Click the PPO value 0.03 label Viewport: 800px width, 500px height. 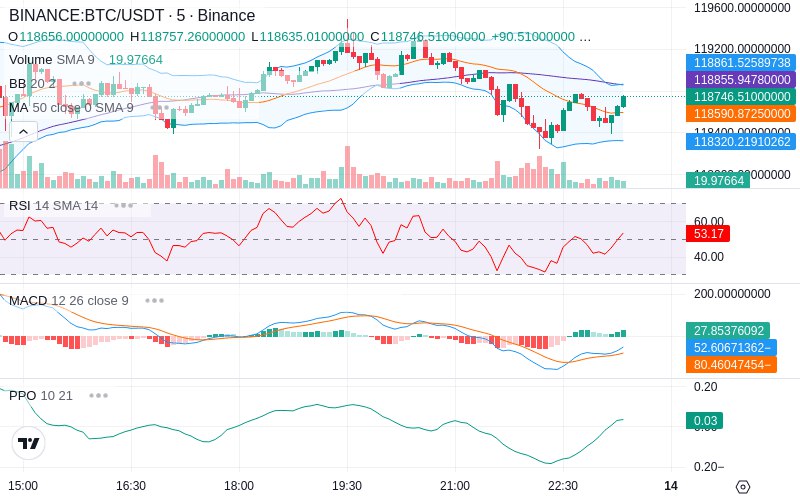704,420
